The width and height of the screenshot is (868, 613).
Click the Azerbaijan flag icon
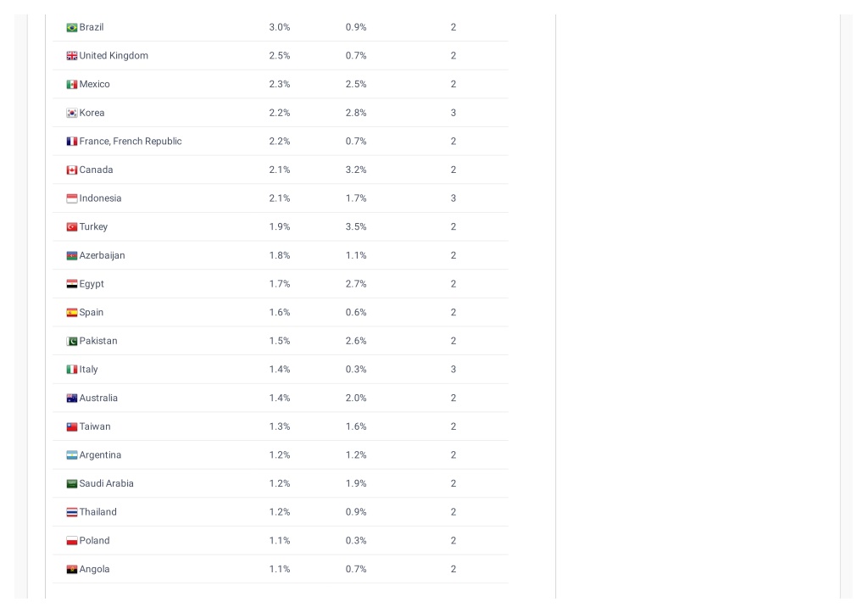72,256
